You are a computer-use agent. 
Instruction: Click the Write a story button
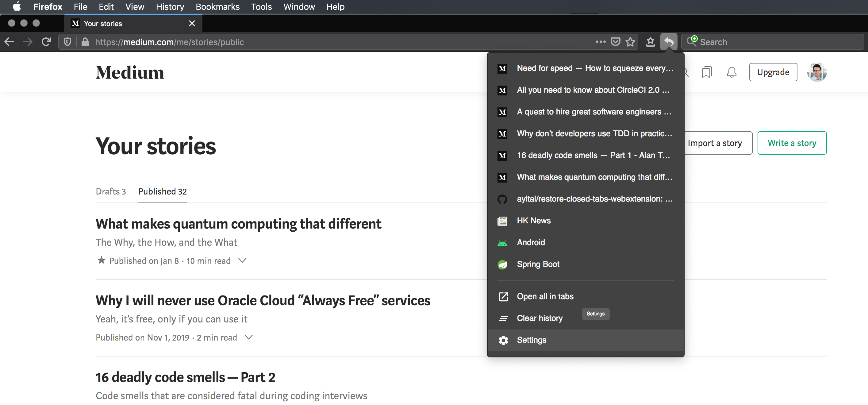click(x=792, y=143)
